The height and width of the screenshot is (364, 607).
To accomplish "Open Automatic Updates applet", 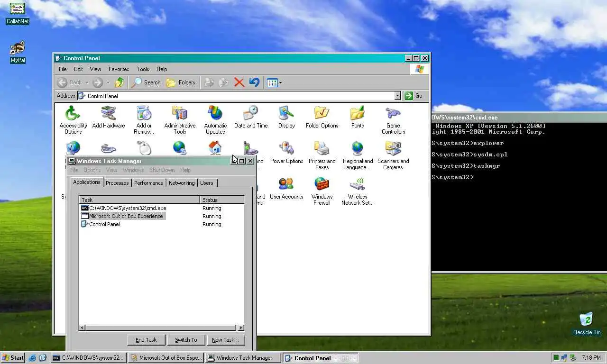I will 215,119.
